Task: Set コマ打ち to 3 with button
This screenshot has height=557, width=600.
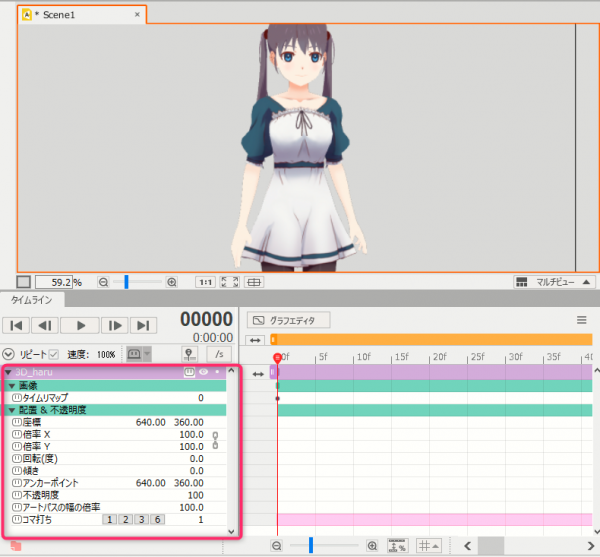Action: tap(142, 520)
